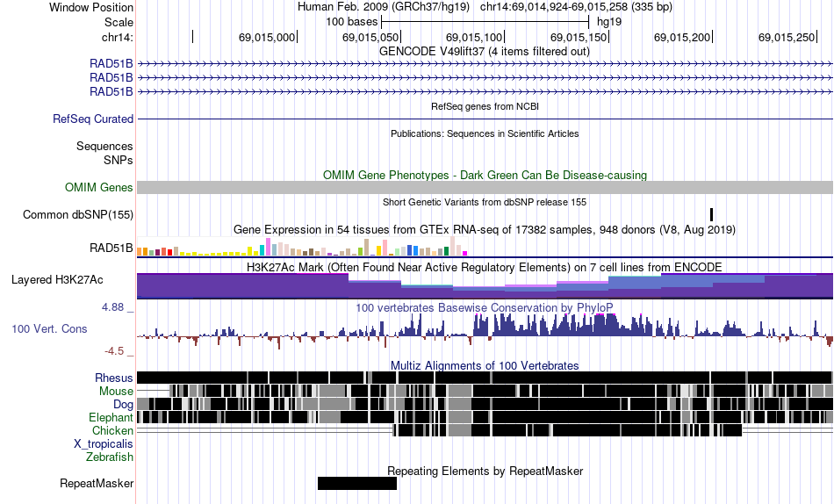Click the Scale label
The height and width of the screenshot is (504, 834).
coord(119,22)
